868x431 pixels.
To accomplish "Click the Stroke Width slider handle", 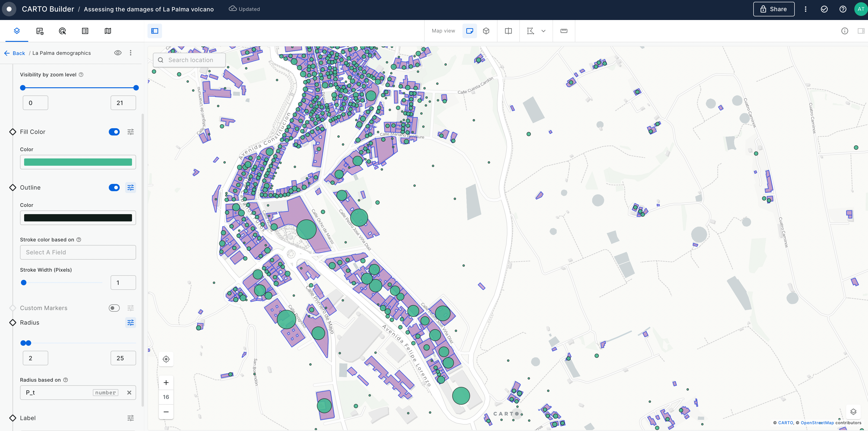I will click(x=24, y=283).
